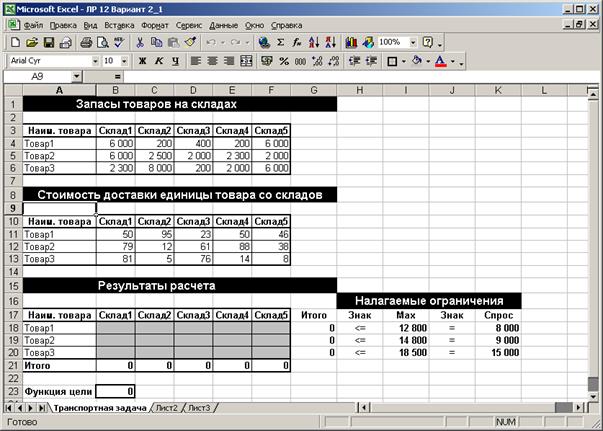Sort ascending with the A-Z icon
Image resolution: width=603 pixels, height=431 pixels.
point(314,42)
